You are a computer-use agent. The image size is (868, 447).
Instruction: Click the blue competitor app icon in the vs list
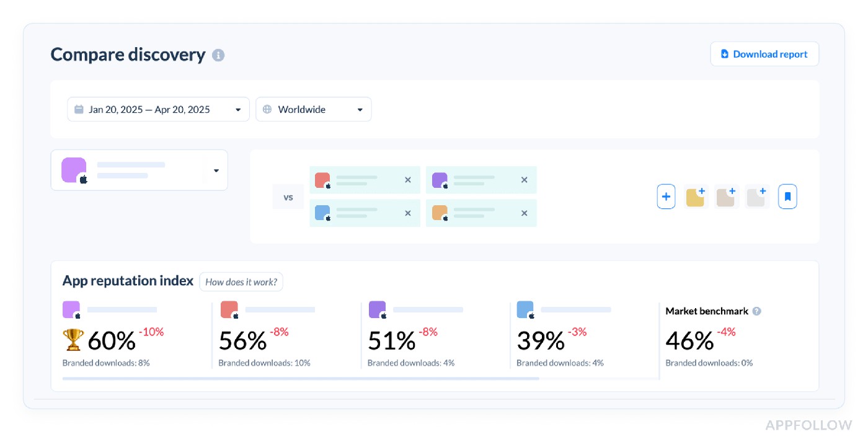tap(322, 213)
